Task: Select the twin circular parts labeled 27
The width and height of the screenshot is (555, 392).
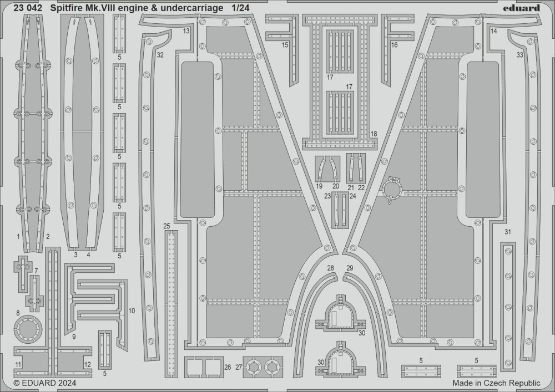Action: click(263, 366)
